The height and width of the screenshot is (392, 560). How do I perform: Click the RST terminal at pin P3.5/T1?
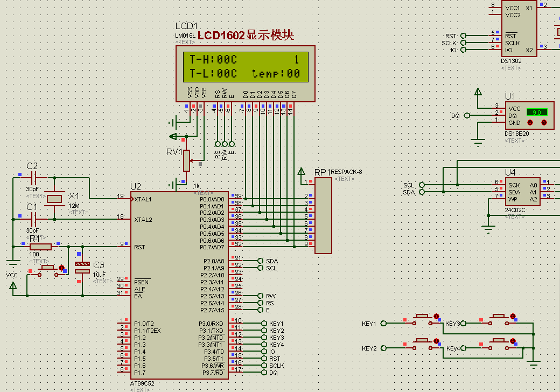point(264,359)
